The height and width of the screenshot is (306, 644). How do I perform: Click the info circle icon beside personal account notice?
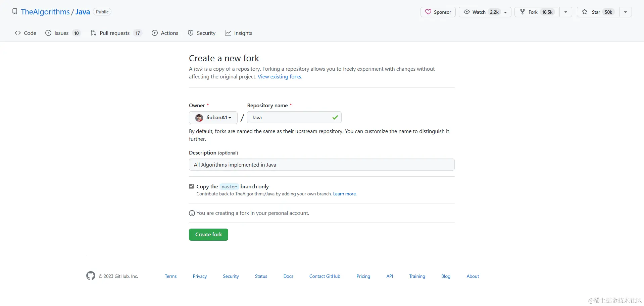192,213
